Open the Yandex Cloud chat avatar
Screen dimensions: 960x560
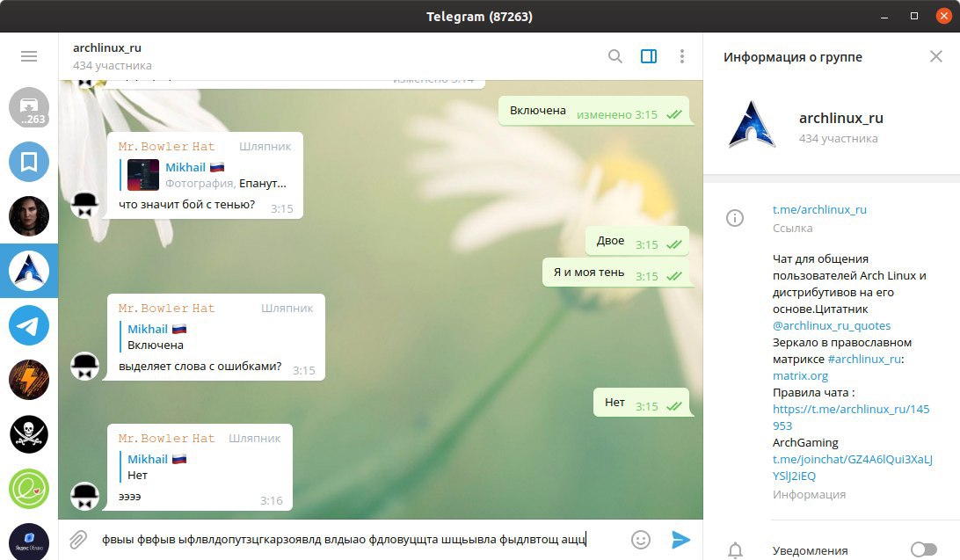(x=29, y=542)
